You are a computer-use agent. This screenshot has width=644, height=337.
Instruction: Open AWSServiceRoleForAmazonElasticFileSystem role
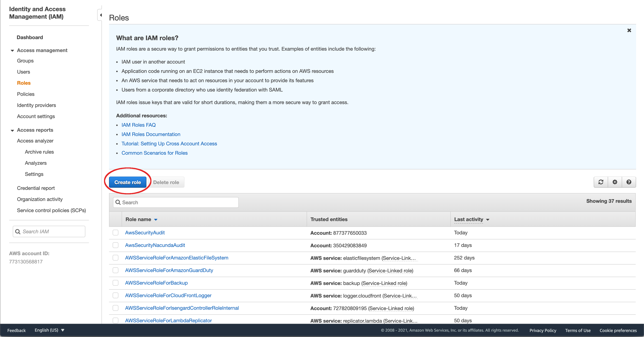coord(177,258)
